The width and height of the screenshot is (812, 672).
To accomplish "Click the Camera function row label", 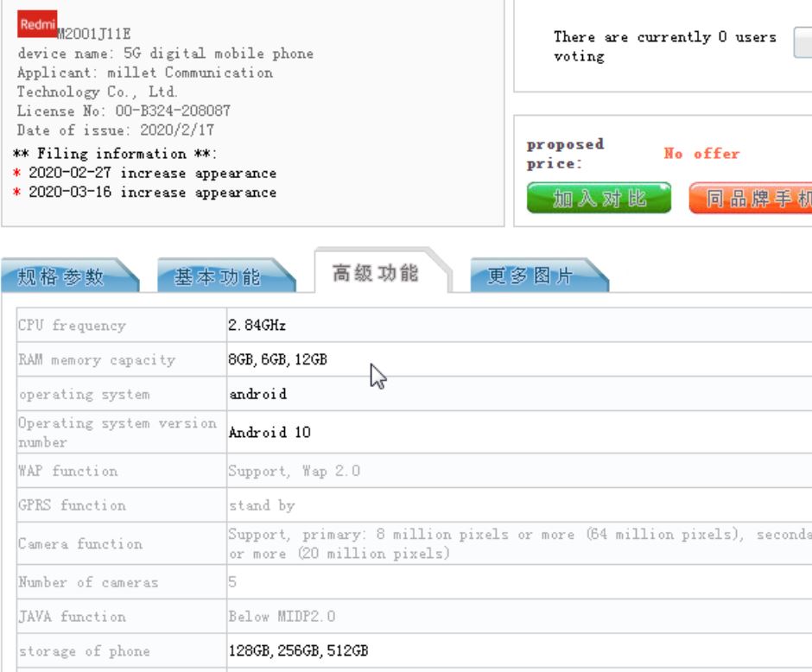I will [x=80, y=544].
